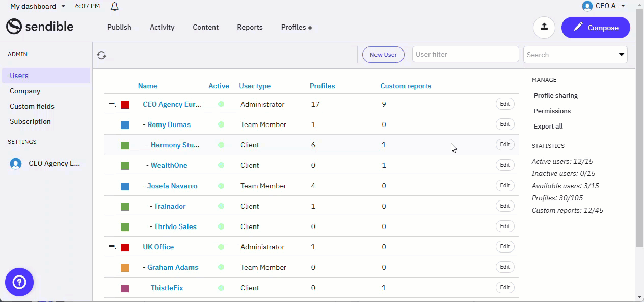644x302 pixels.
Task: Expand the My dashboard dropdown
Action: 63,6
